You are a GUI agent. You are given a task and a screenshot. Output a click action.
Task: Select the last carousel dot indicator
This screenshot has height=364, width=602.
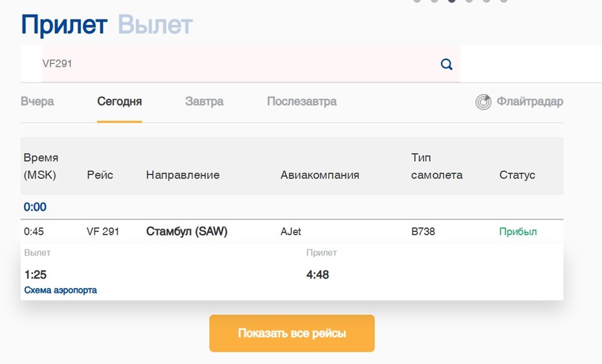[x=504, y=1]
